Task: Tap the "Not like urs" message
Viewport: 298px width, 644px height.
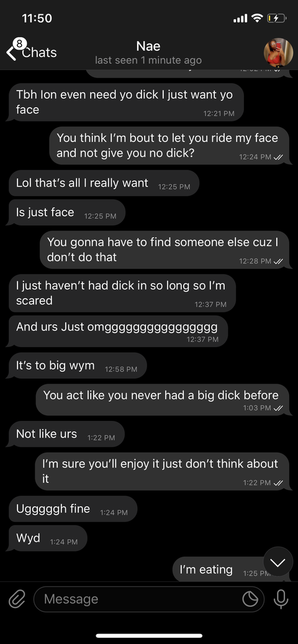Action: coord(65,434)
